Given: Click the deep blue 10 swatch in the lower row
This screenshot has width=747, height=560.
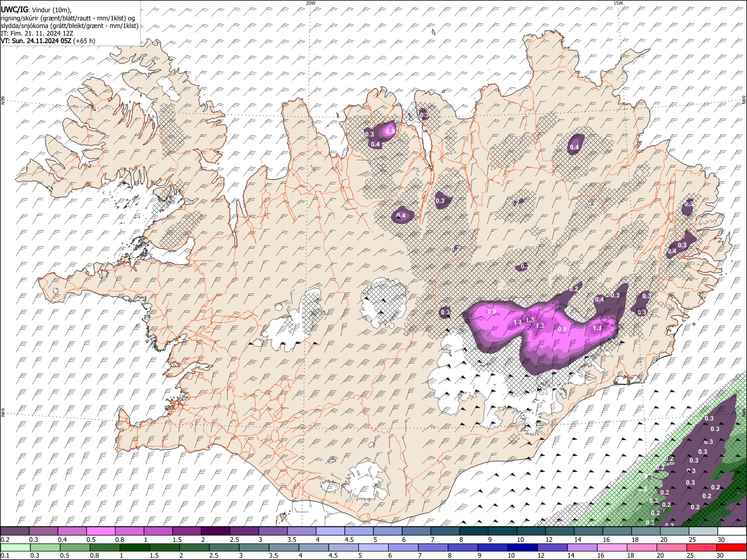Looking at the screenshot, I should point(522,547).
